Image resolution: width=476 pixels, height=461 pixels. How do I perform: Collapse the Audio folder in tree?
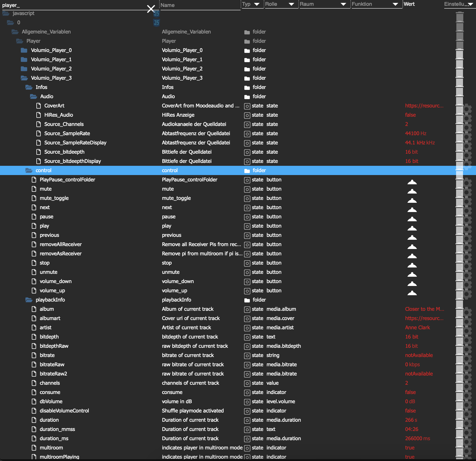33,96
